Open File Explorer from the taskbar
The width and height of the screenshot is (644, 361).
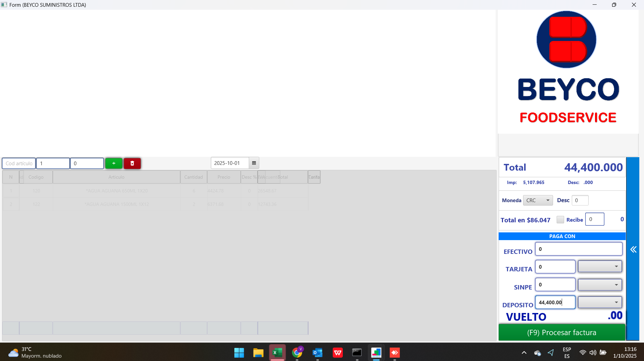pos(258,353)
